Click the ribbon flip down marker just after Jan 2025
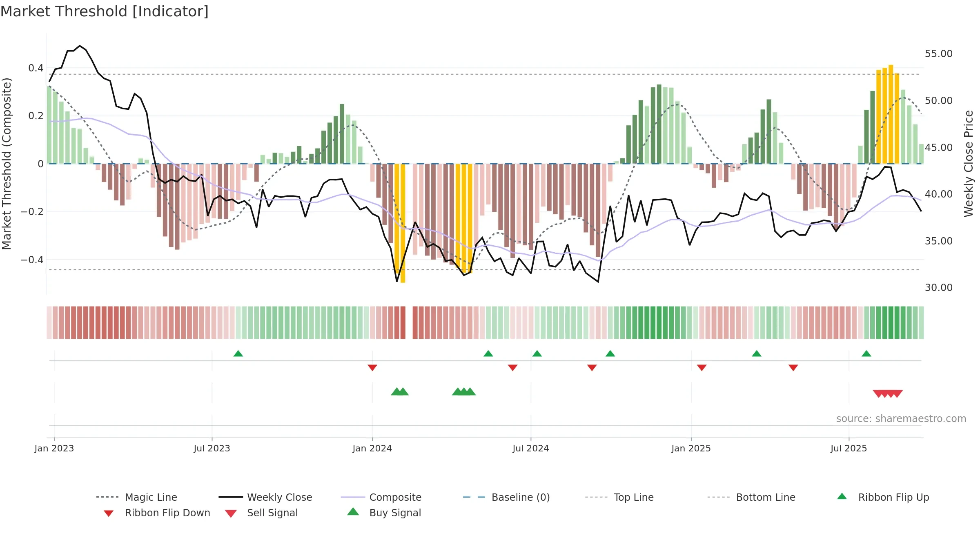This screenshot has width=980, height=551. click(x=702, y=368)
